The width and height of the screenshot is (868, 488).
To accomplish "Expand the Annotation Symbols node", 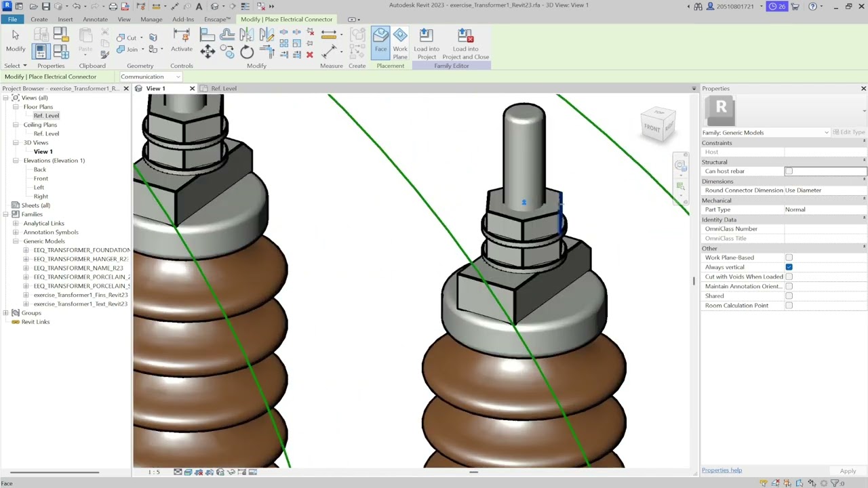I will click(16, 232).
